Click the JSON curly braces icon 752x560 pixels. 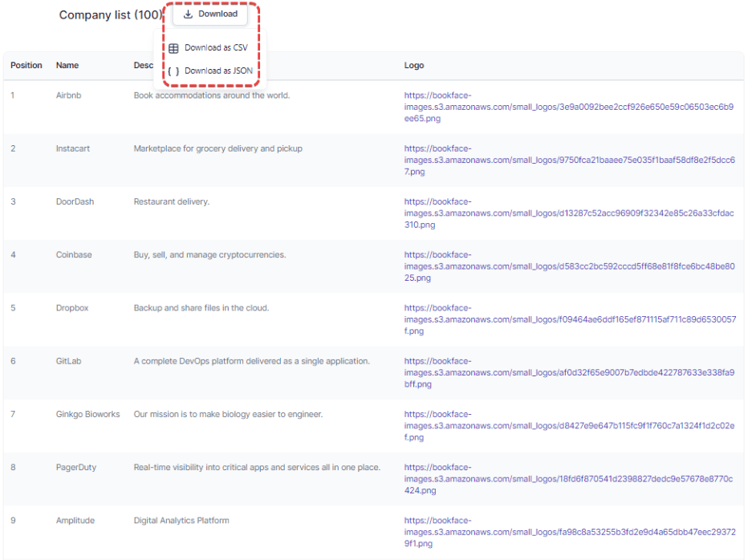173,71
